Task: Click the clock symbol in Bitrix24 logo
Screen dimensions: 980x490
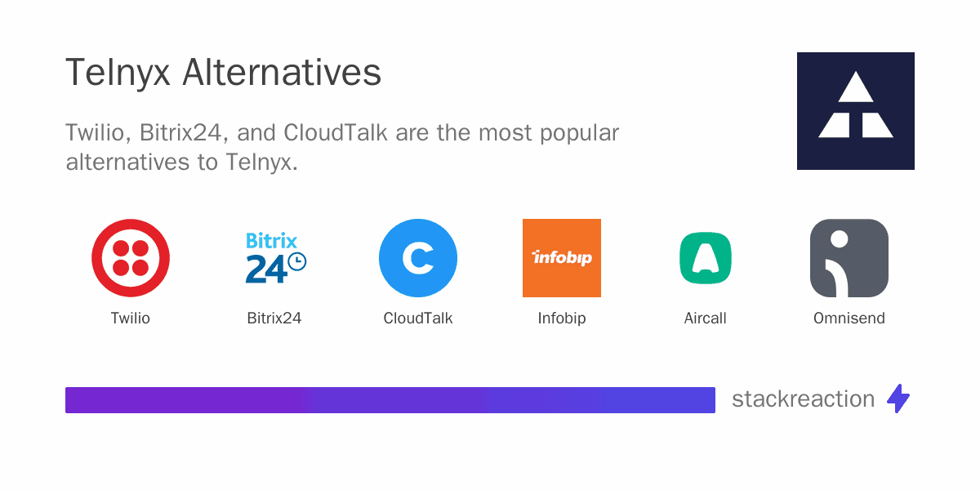Action: [x=296, y=261]
